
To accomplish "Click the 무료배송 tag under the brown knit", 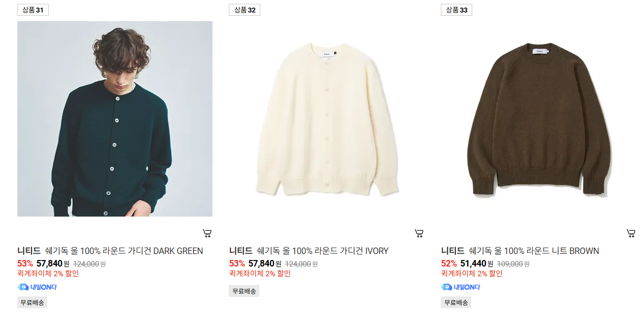I will pyautogui.click(x=456, y=303).
